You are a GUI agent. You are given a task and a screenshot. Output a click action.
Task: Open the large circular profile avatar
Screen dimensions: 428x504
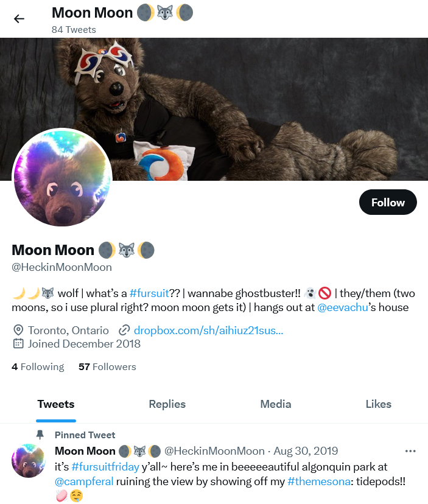pyautogui.click(x=62, y=177)
